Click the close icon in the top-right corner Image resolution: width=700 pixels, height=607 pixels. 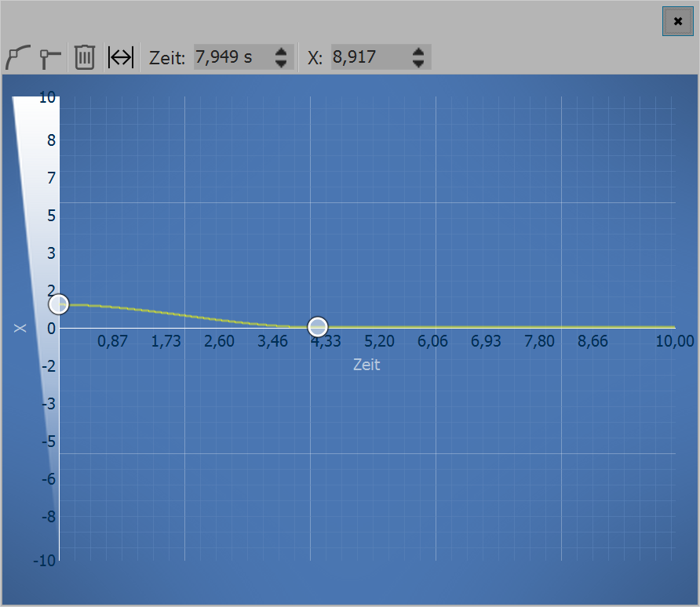coord(677,21)
